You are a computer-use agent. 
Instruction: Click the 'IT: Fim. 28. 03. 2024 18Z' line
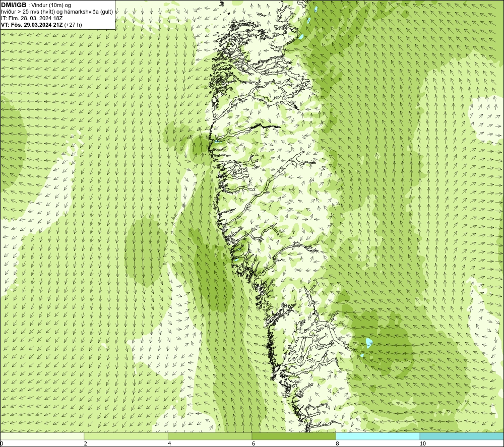pos(32,18)
